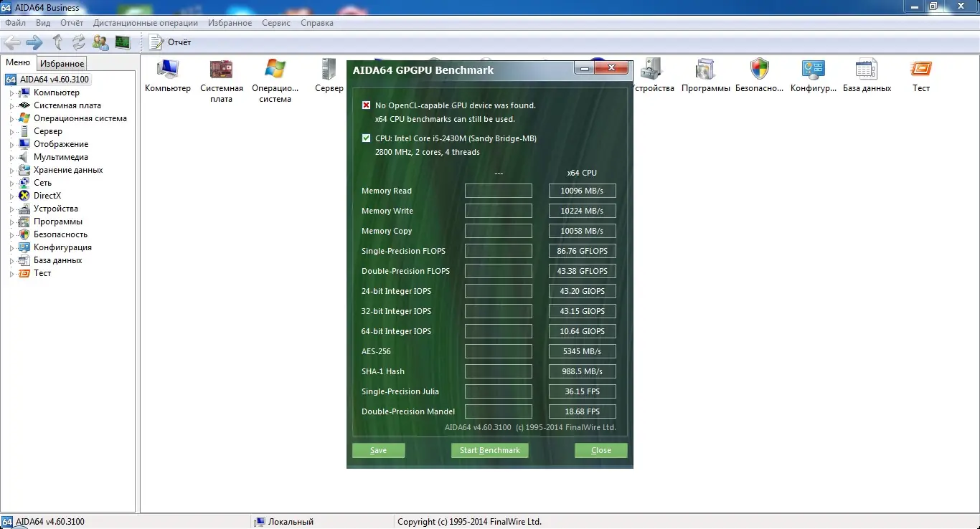Expand the Сеть tree node
Viewport: 980px width, 529px height.
[x=11, y=184]
